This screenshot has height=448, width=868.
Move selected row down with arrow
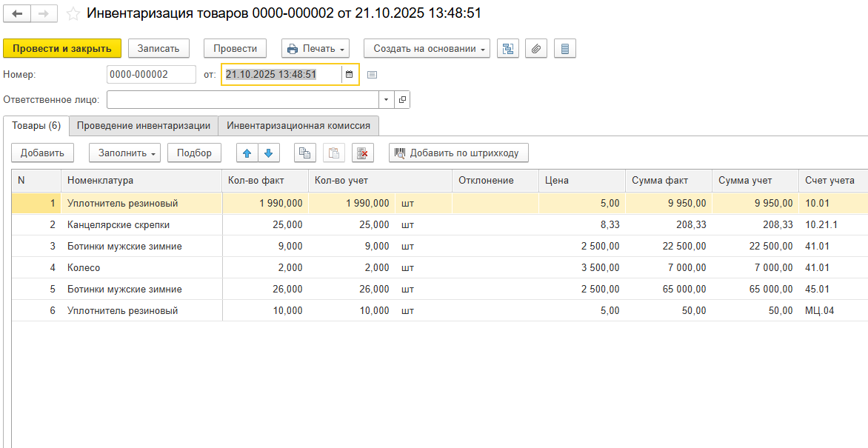267,153
